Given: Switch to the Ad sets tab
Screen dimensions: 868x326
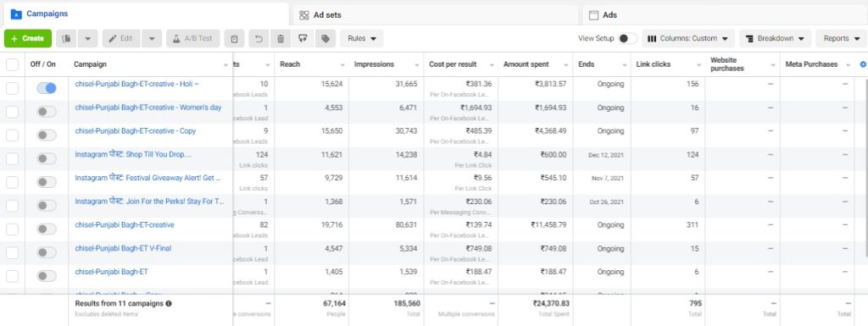Looking at the screenshot, I should pyautogui.click(x=435, y=15).
